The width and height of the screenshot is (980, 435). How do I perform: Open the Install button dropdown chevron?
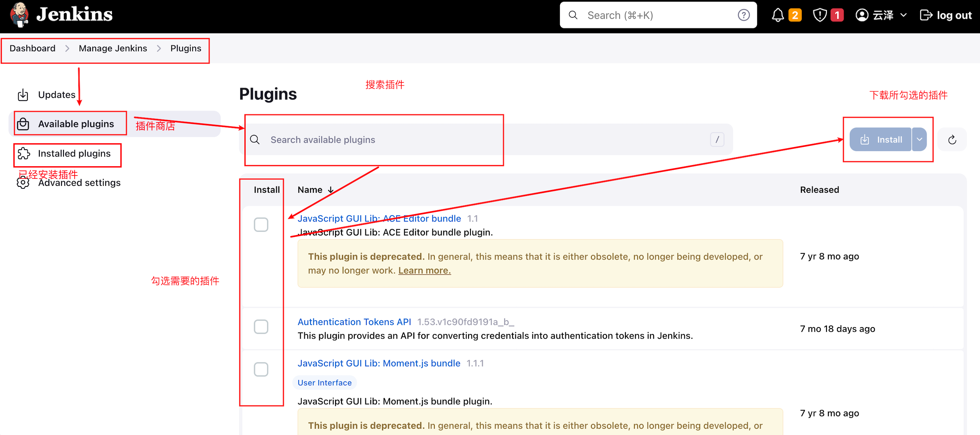point(920,139)
